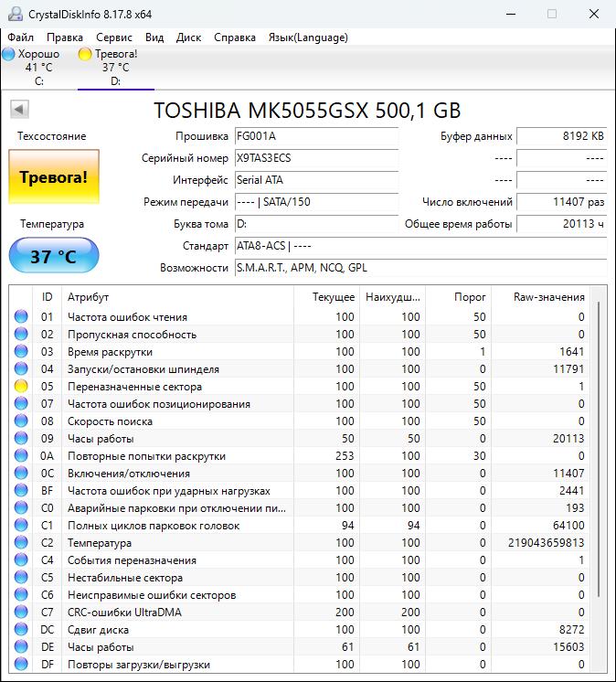Open the Вид menu
The image size is (616, 682).
(154, 37)
